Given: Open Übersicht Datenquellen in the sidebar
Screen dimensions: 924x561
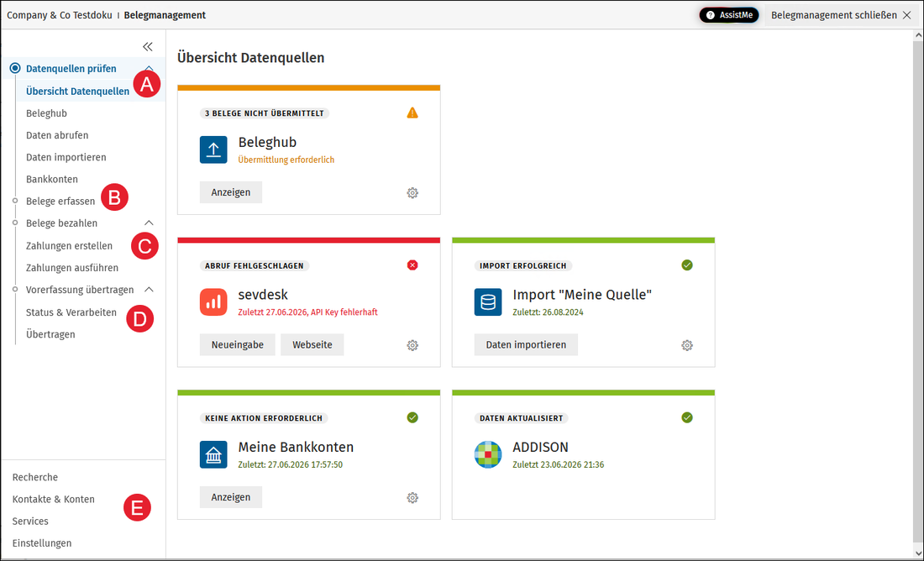Looking at the screenshot, I should pos(78,92).
